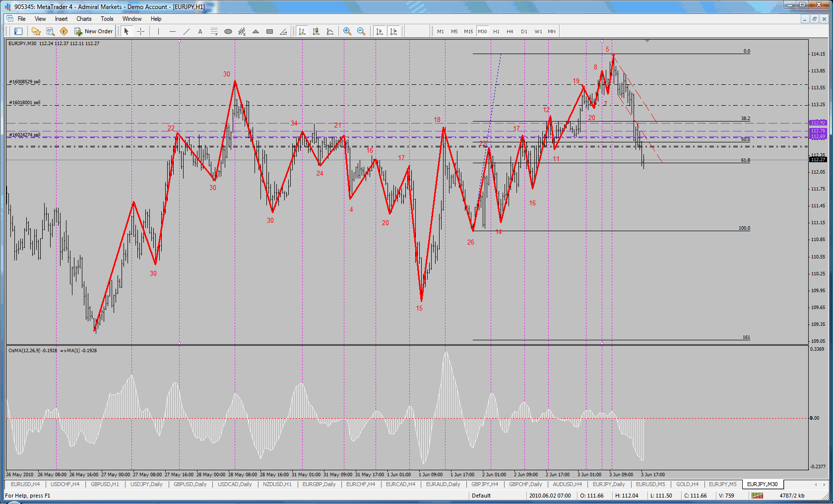The image size is (833, 504).
Task: Toggle chart shift icon
Action: tap(393, 31)
